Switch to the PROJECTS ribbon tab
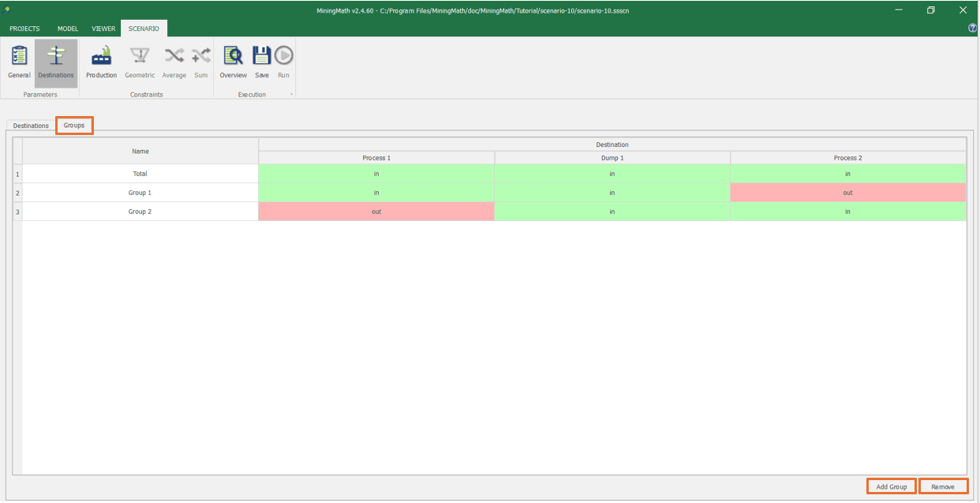Image resolution: width=980 pixels, height=503 pixels. (24, 28)
